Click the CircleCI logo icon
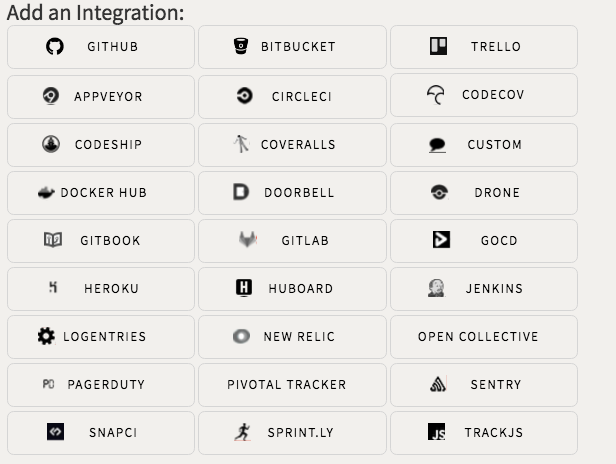The width and height of the screenshot is (616, 464). click(x=244, y=96)
